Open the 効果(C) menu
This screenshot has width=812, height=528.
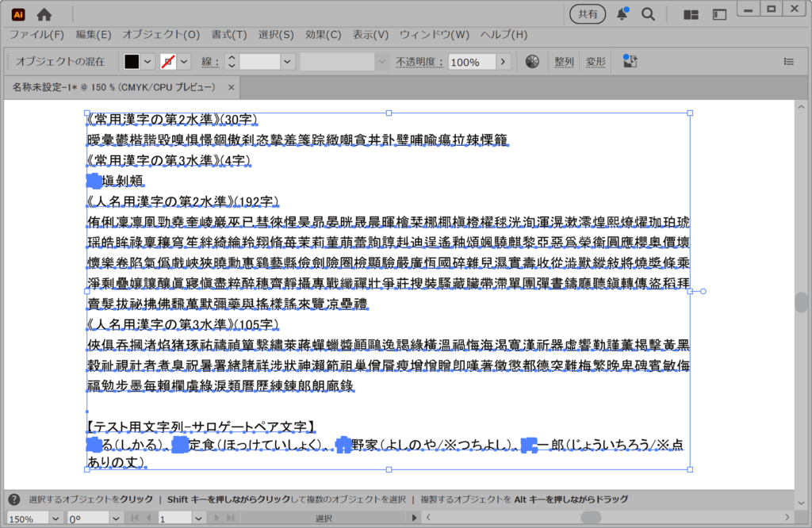click(323, 35)
